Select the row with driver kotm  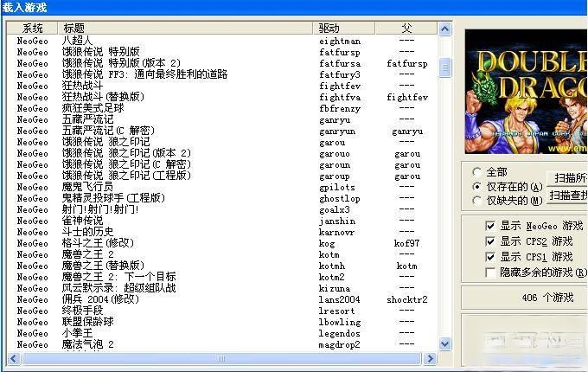(x=221, y=254)
